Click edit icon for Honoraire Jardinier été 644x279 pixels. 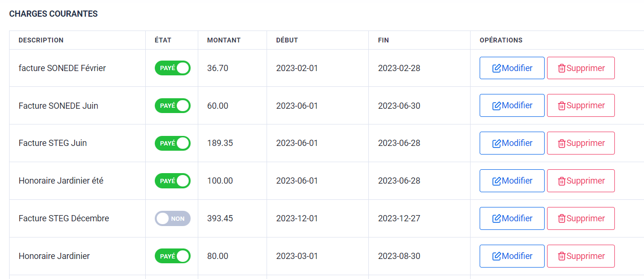click(x=497, y=181)
